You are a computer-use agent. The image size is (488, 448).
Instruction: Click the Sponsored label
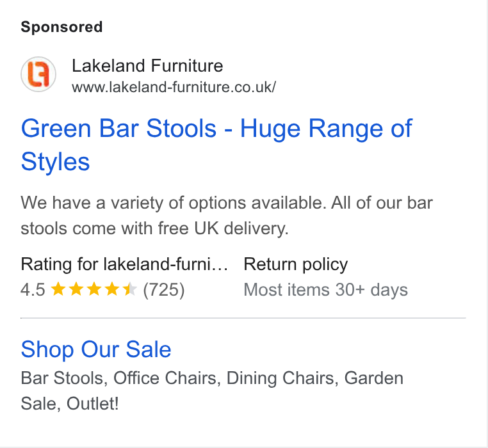(x=61, y=27)
